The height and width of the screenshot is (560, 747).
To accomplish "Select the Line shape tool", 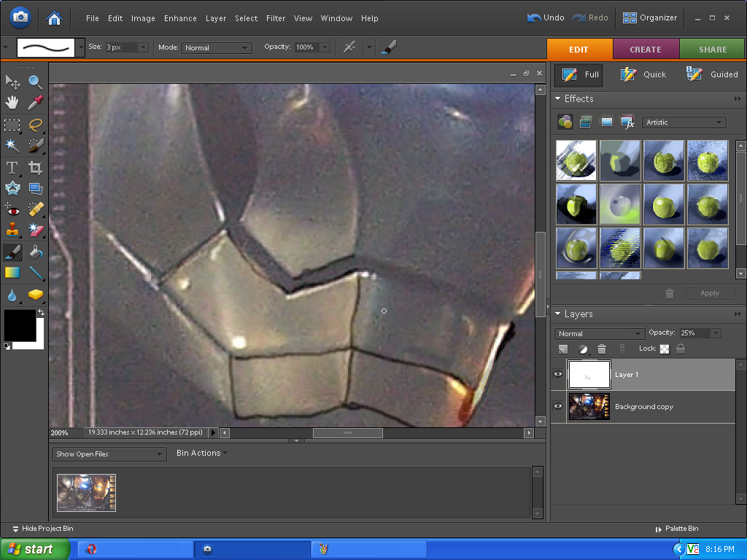I will 35,273.
